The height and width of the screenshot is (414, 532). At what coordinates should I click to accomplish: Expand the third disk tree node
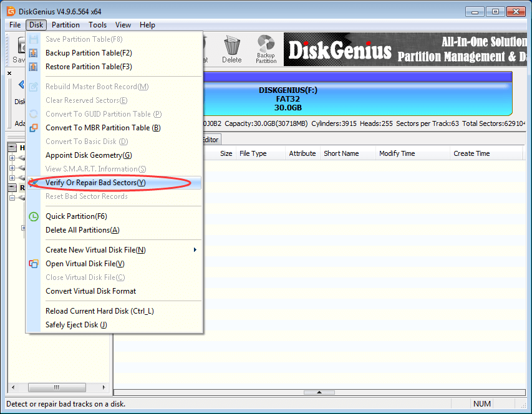(x=12, y=178)
